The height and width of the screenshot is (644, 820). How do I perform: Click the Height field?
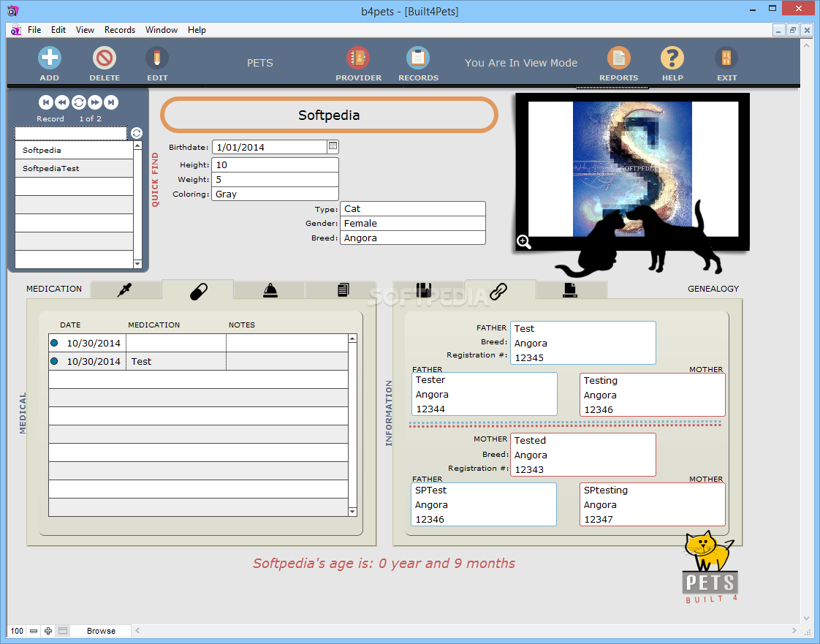coord(275,164)
